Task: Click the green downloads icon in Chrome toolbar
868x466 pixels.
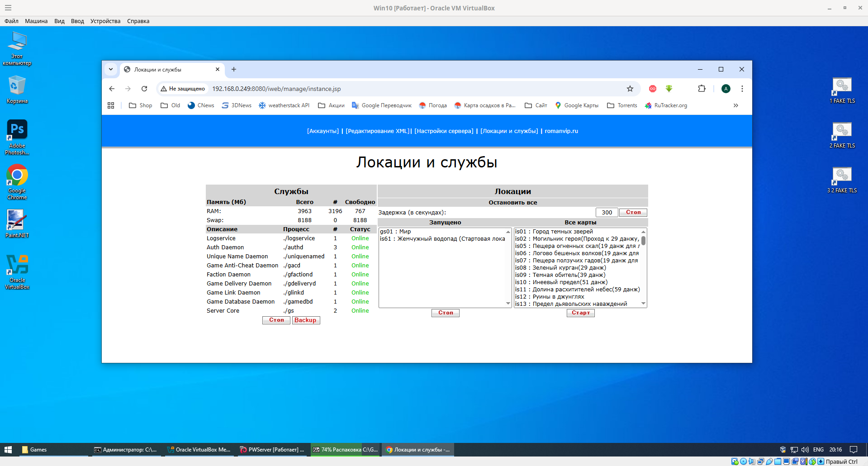Action: tap(669, 89)
